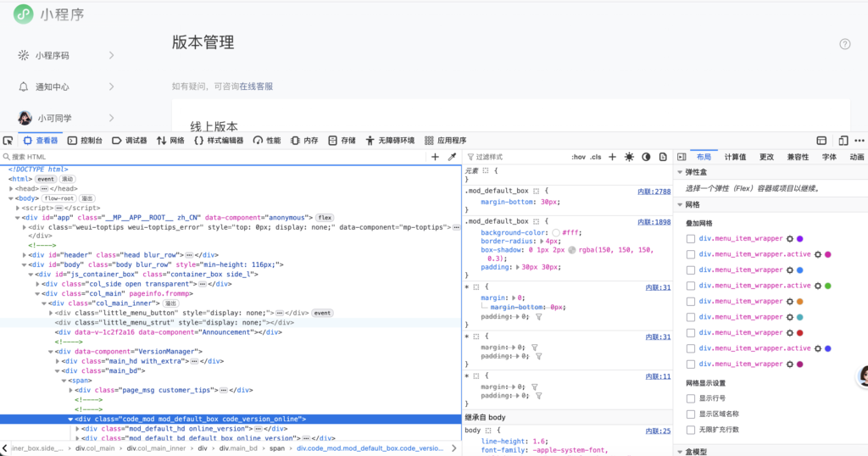The image size is (868, 456).
Task: Toggle light color scheme simulation sun icon
Action: click(629, 157)
